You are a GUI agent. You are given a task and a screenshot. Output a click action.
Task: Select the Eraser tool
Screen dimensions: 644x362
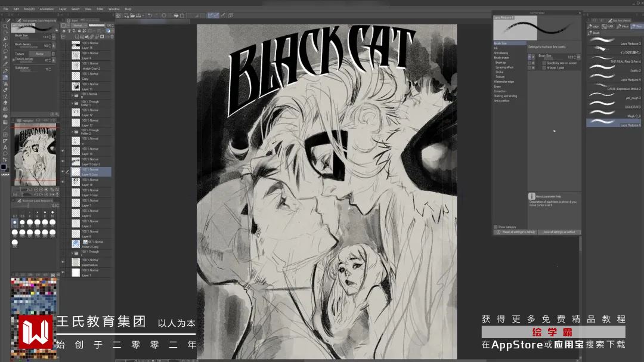(x=5, y=90)
